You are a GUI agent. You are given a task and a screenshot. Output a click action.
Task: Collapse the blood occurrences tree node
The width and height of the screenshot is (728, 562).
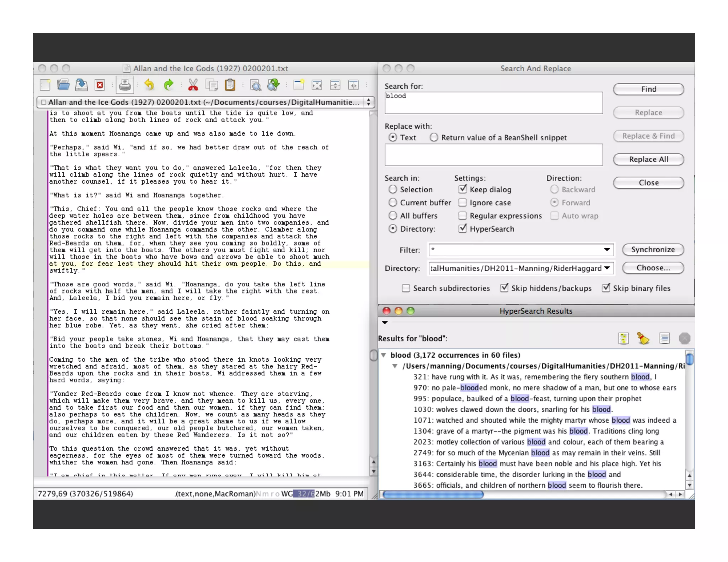coord(384,355)
